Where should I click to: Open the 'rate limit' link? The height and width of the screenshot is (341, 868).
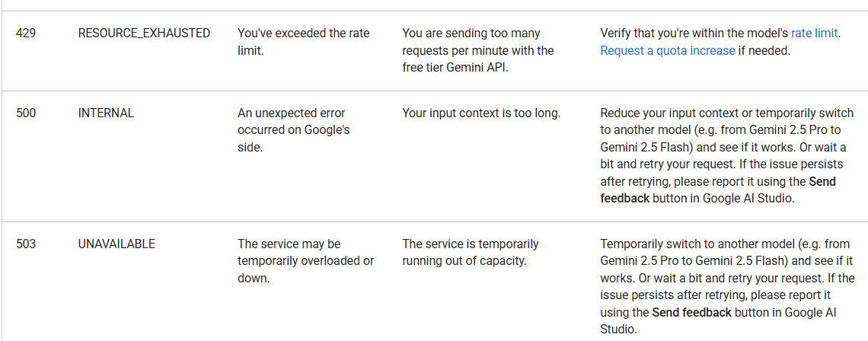814,33
